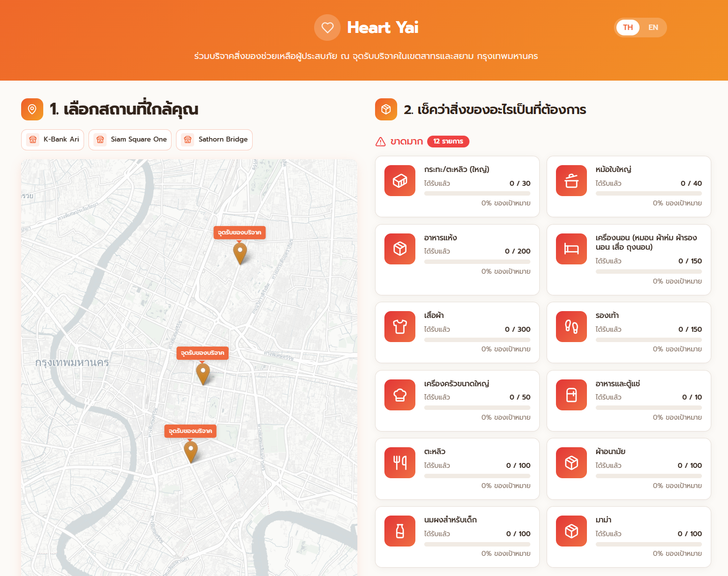728x576 pixels.
Task: Click the Heart Yai heart logo icon
Action: pyautogui.click(x=327, y=28)
